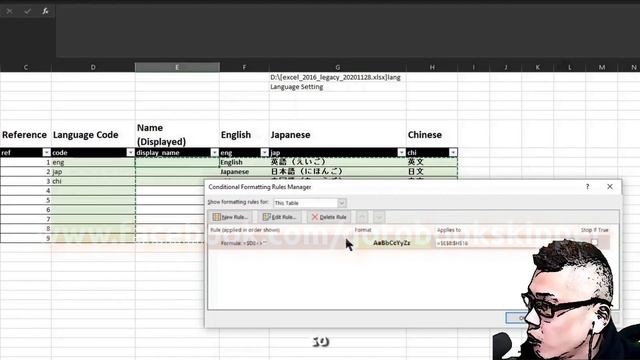This screenshot has height=360, width=640.
Task: Open the display_name column filter dropdown
Action: tap(214, 152)
